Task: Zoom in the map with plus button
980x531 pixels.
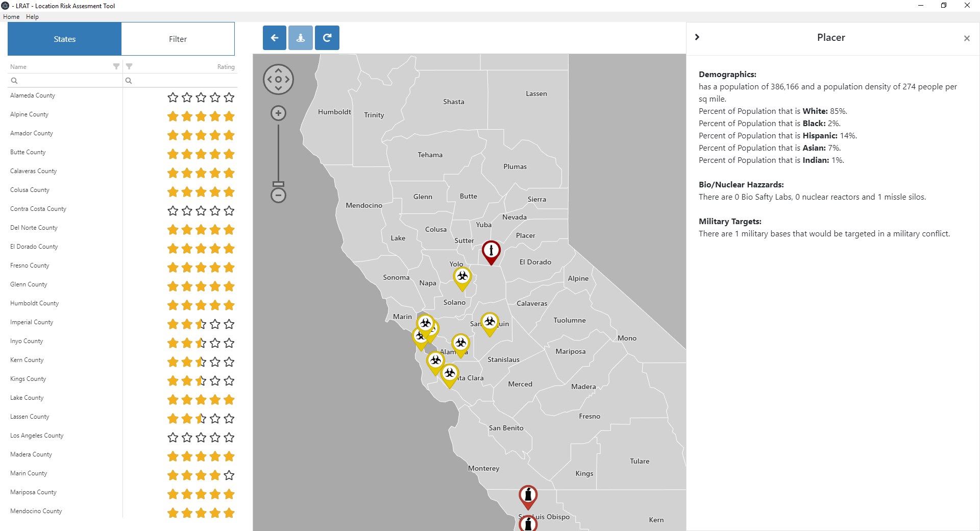Action: point(278,113)
